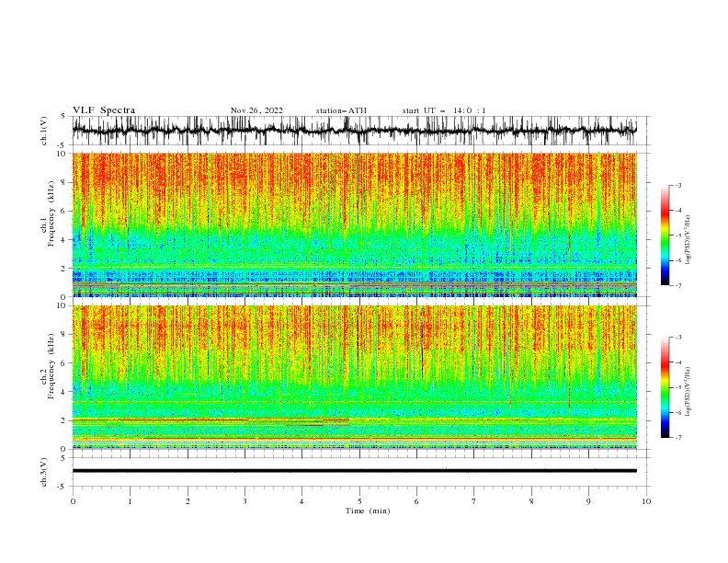Viewport: 728px width, 563px height.
Task: Click the '10' tick on the time axis
Action: [x=646, y=501]
